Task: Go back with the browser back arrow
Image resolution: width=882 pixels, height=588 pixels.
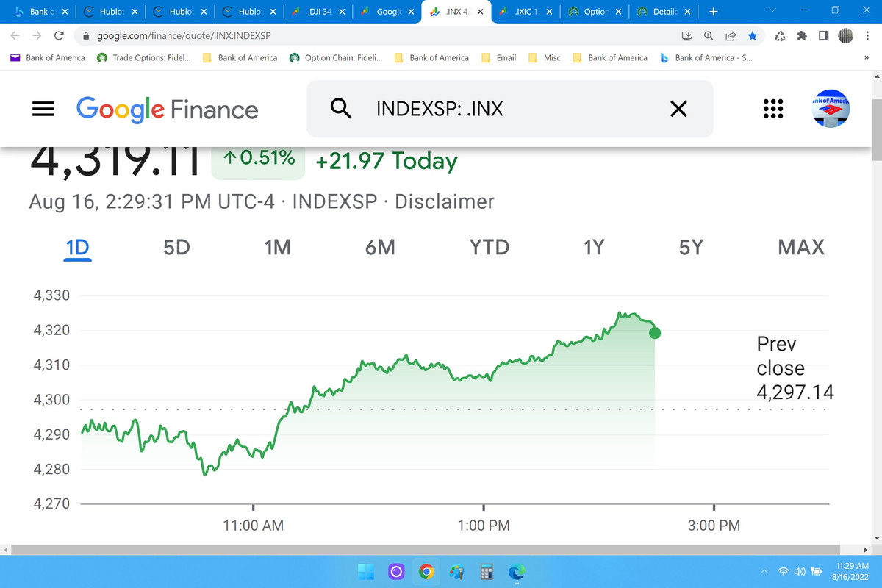Action: 15,35
